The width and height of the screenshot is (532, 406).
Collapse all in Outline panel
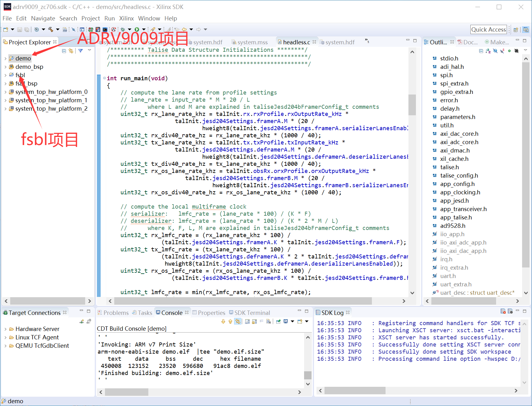pos(481,51)
